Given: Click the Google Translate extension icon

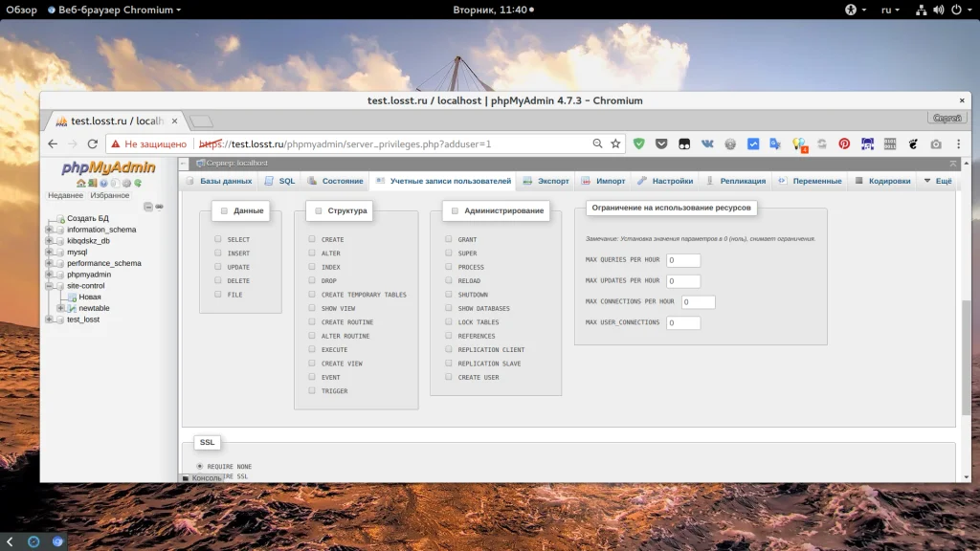Looking at the screenshot, I should pyautogui.click(x=775, y=143).
